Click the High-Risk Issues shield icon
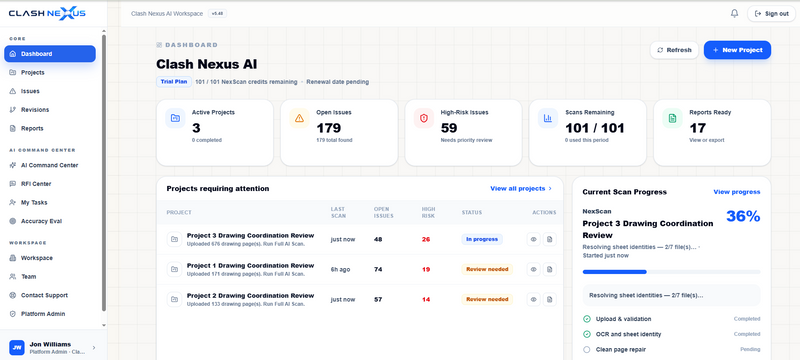 pyautogui.click(x=423, y=118)
